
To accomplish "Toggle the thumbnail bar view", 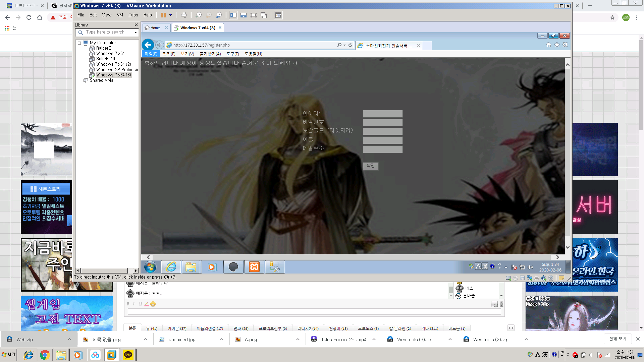I will [x=244, y=15].
